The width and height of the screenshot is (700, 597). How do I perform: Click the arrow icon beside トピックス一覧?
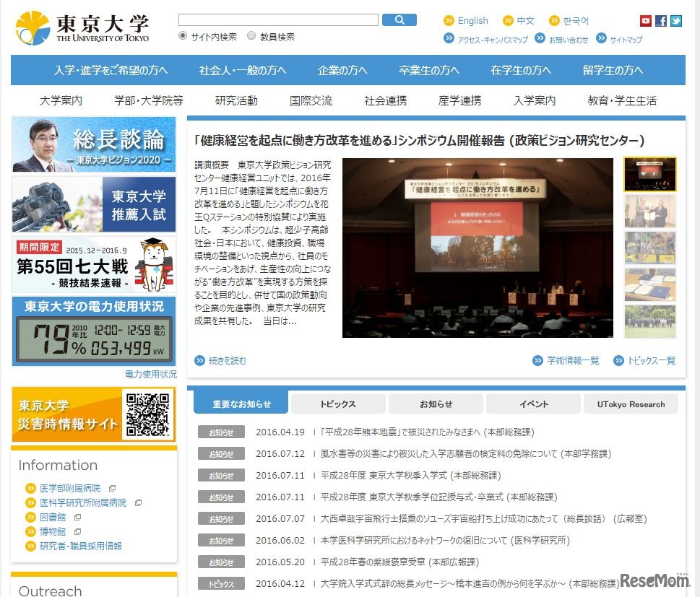(618, 360)
